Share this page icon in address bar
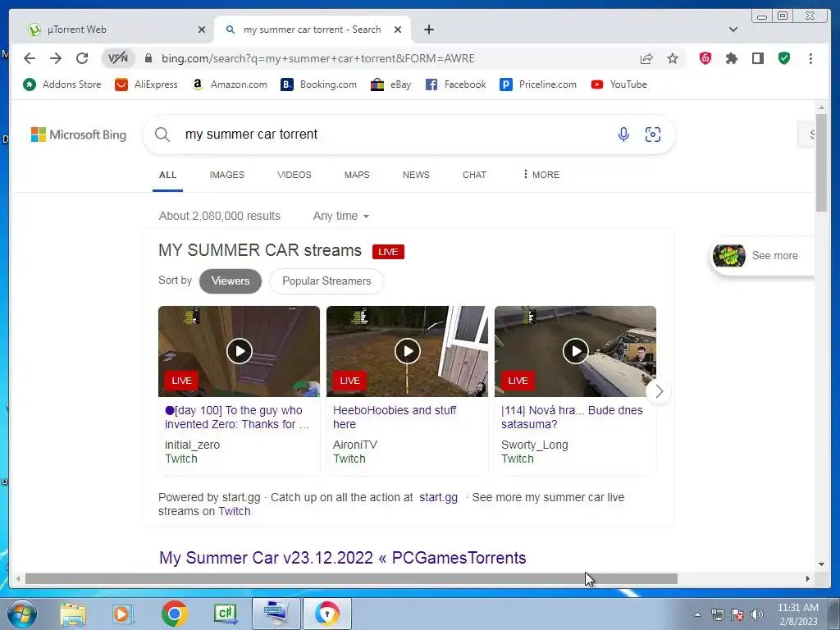 [x=646, y=58]
